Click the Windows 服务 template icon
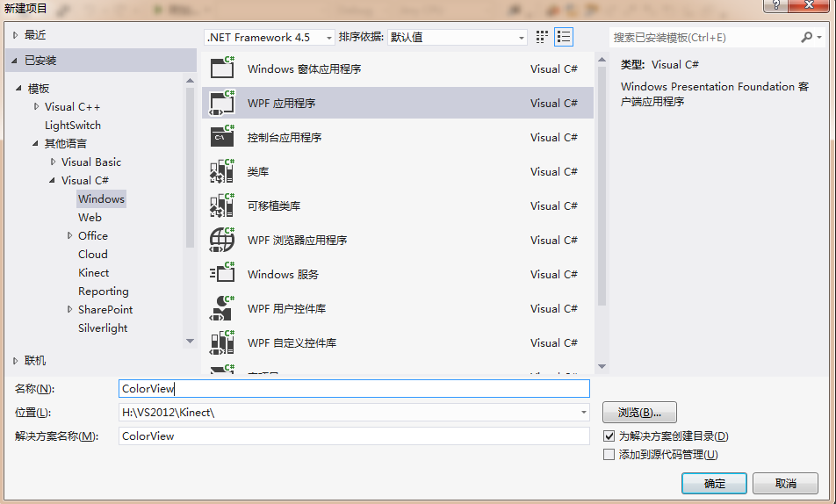 pos(222,274)
